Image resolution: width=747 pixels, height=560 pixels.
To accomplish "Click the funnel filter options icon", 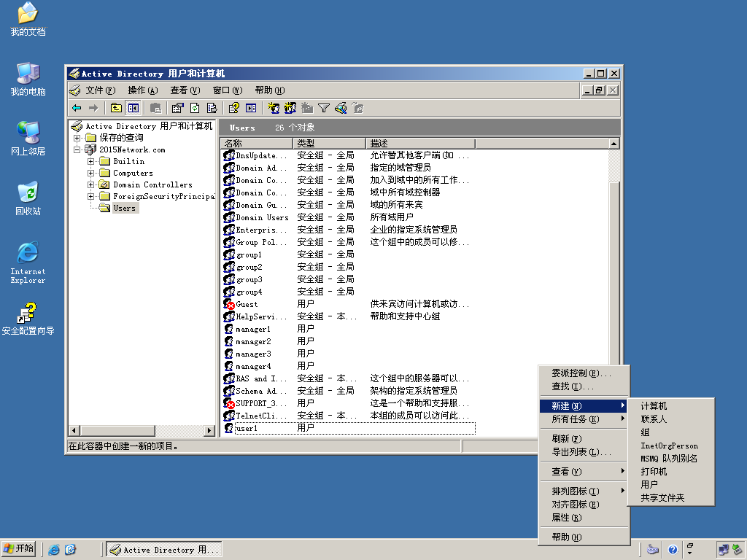I will [324, 108].
